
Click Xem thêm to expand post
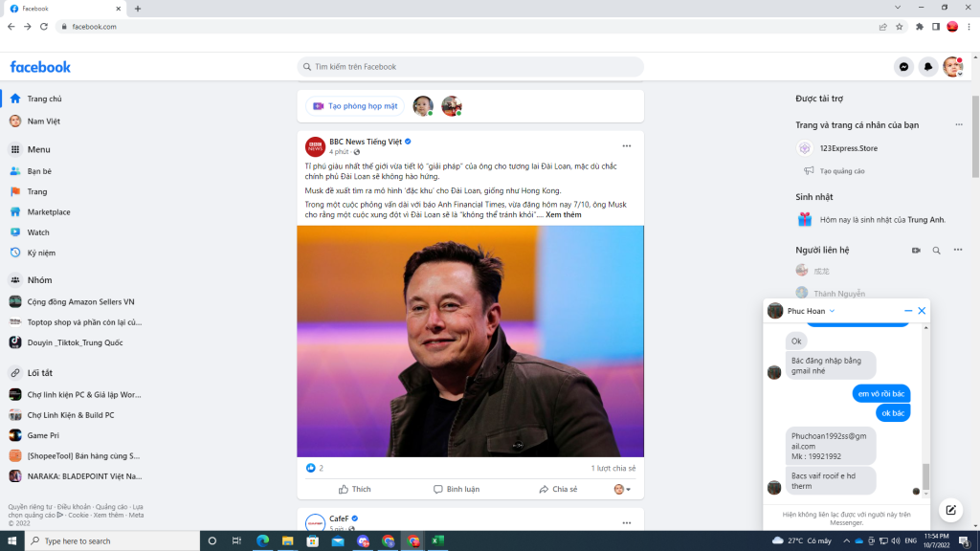click(x=564, y=215)
